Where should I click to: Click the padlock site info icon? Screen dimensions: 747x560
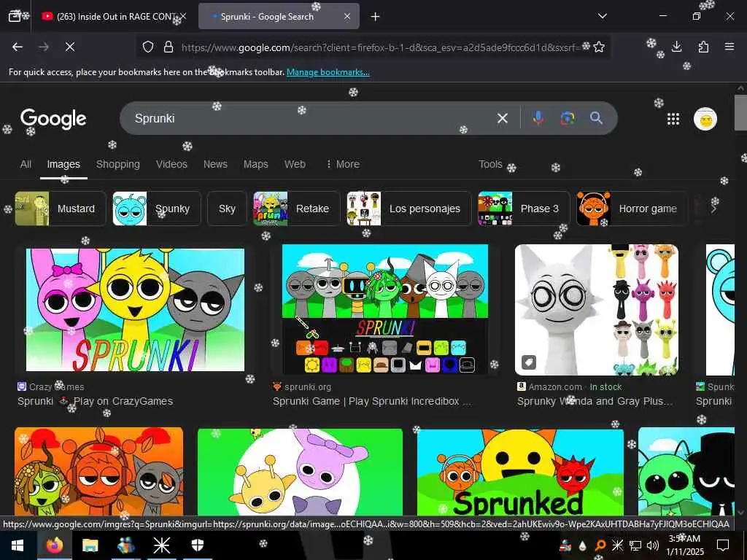[169, 47]
